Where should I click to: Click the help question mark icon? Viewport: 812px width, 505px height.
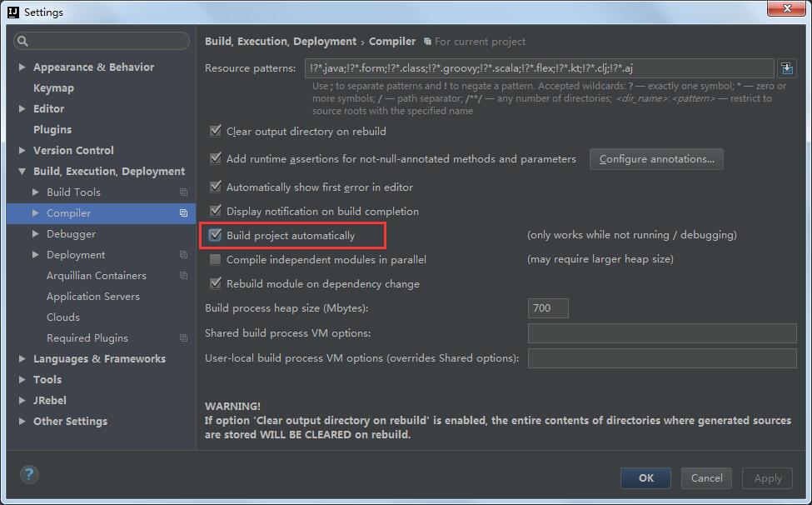pos(29,474)
